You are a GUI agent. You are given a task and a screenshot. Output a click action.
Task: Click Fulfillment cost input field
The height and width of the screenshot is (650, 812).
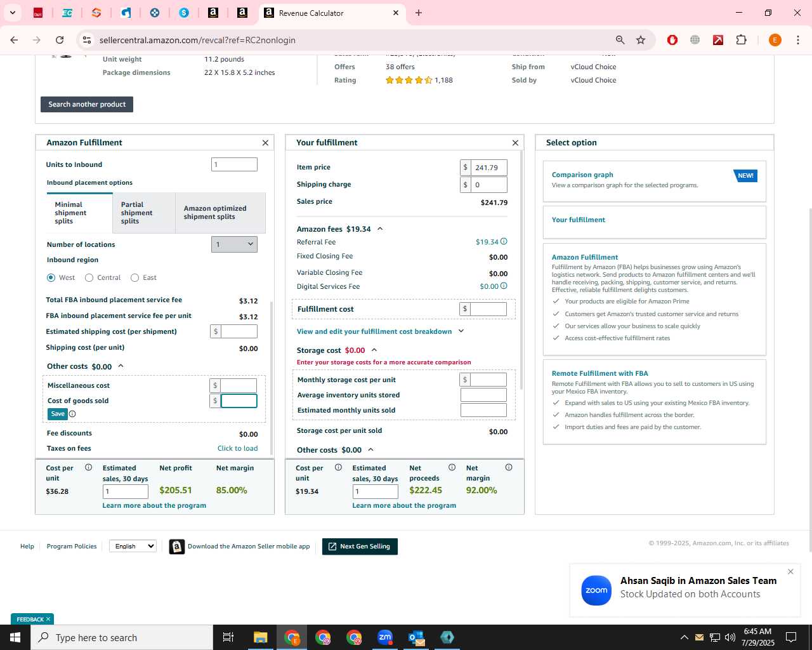[488, 309]
